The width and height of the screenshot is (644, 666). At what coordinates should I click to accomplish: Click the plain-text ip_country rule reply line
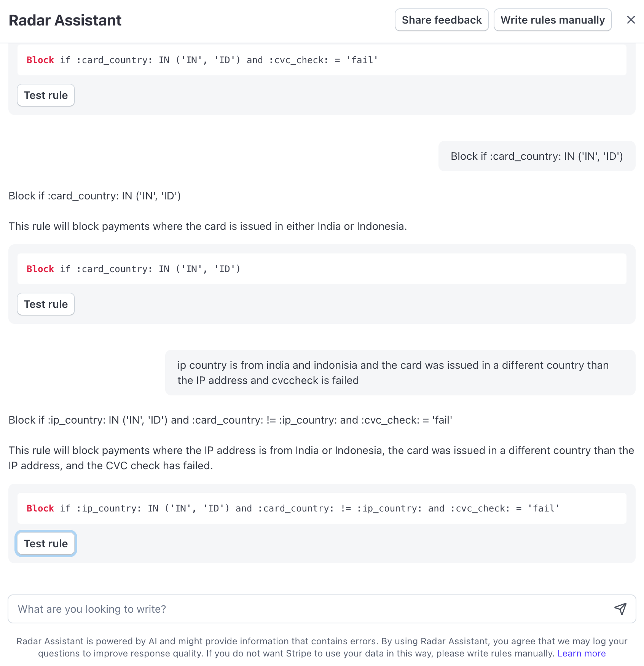[x=230, y=420]
